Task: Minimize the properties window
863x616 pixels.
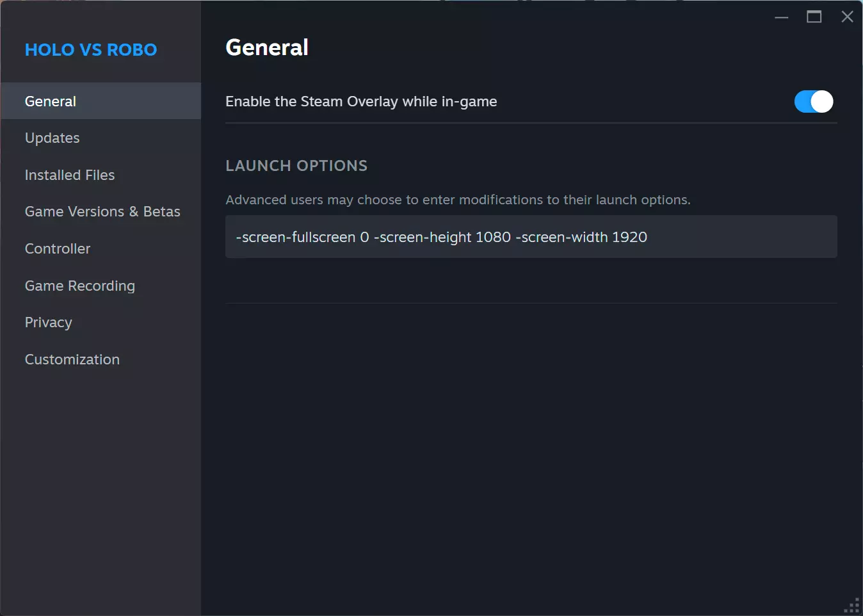Action: (782, 17)
